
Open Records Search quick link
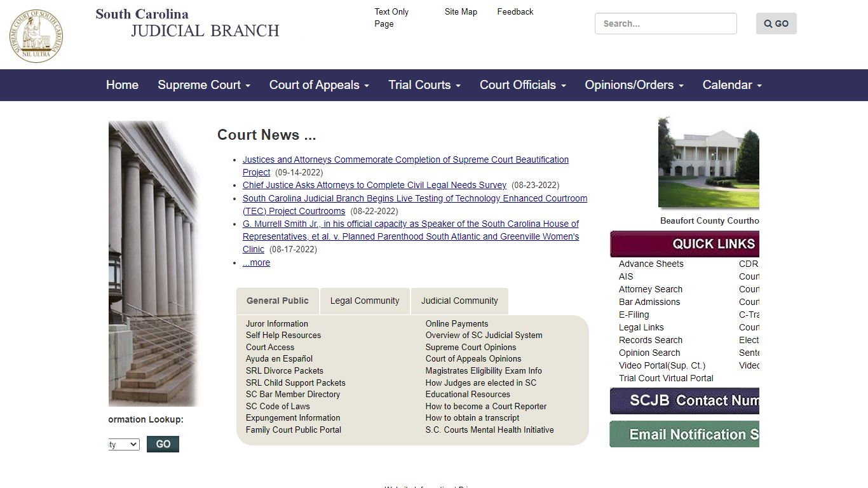[651, 340]
